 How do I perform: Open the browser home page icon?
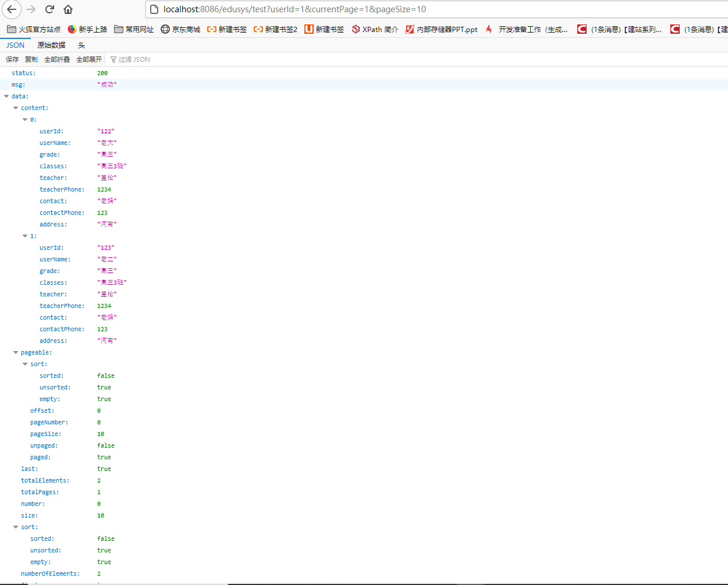[68, 9]
